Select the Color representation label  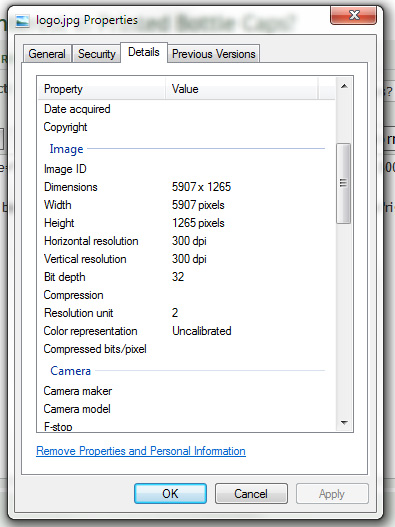tap(90, 331)
